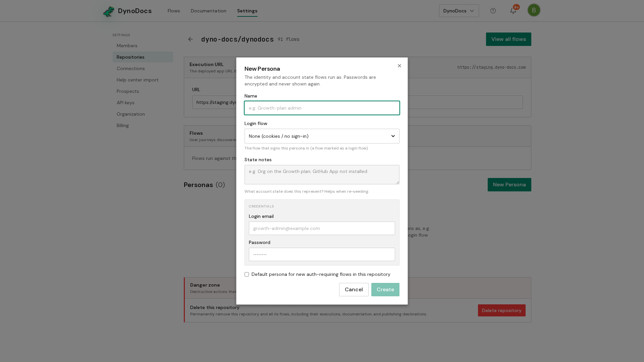Focus the Login email field
Image resolution: width=644 pixels, height=362 pixels.
(x=322, y=228)
